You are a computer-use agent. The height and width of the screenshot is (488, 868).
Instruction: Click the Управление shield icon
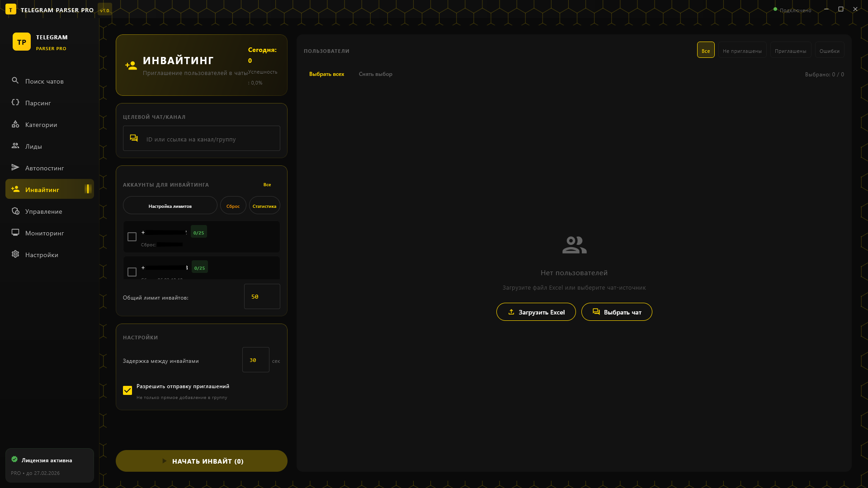15,211
